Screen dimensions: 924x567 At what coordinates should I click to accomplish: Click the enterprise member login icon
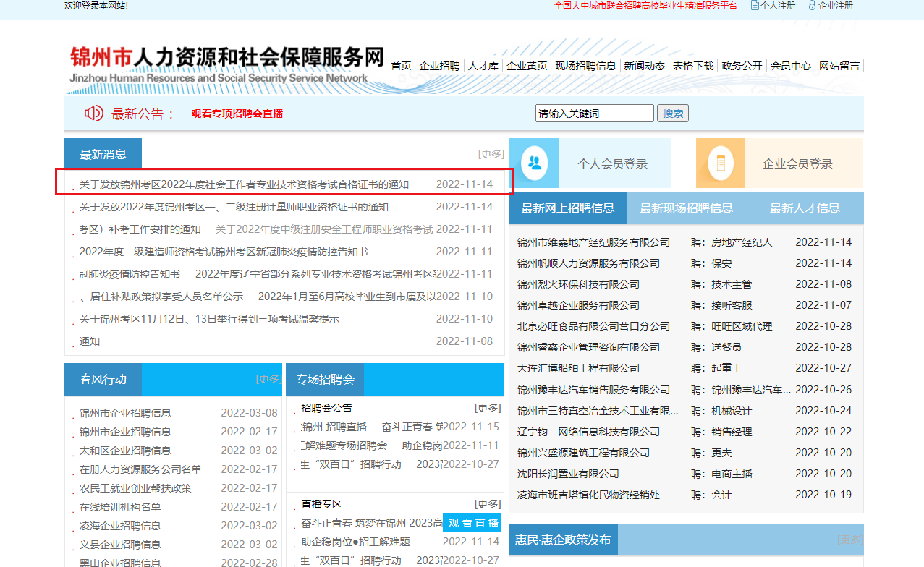(720, 163)
